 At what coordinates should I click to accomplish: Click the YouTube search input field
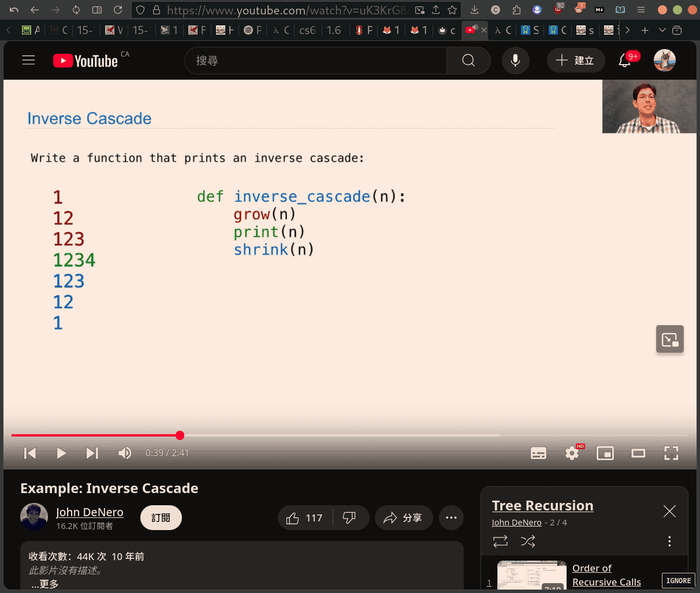[315, 60]
